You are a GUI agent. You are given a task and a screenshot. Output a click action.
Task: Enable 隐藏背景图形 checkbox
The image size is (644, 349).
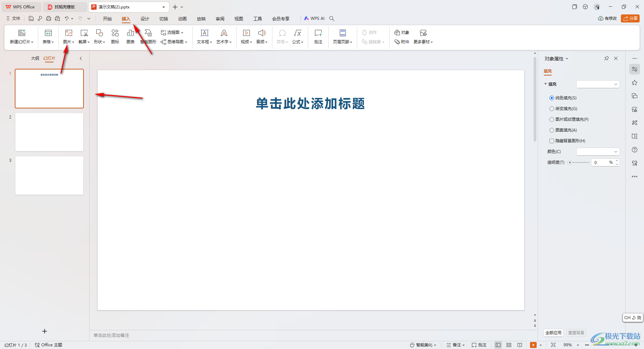pos(551,141)
